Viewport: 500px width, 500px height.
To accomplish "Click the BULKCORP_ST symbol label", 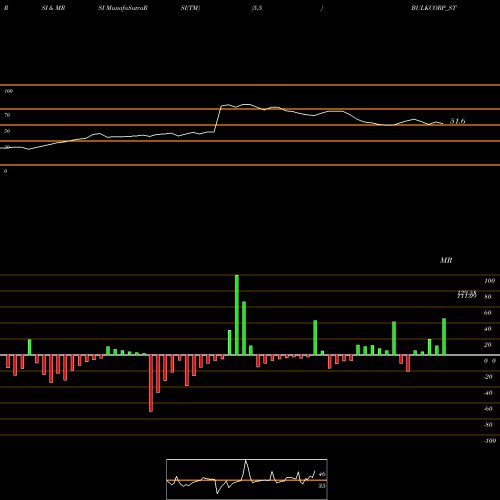I will [434, 8].
